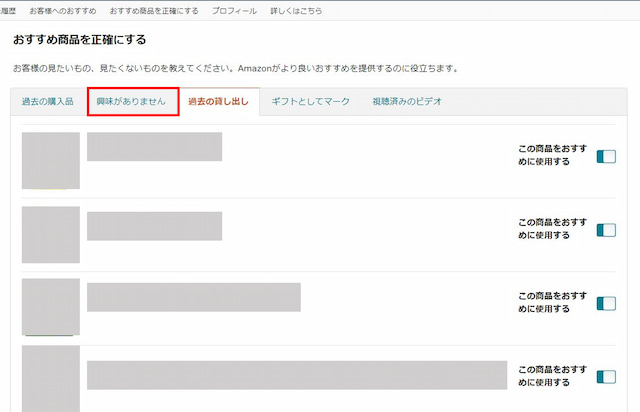
Task: Click the description text mentioning Amazon recommendations
Action: 236,68
